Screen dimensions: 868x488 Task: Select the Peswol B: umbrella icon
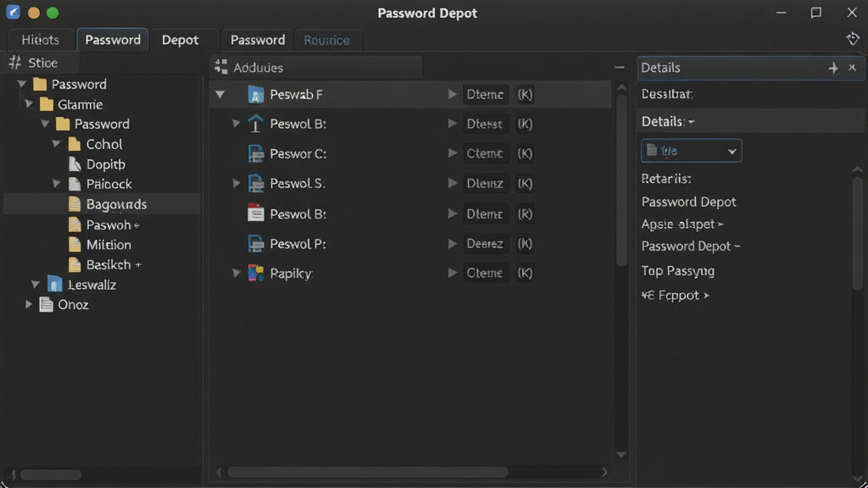click(x=255, y=124)
